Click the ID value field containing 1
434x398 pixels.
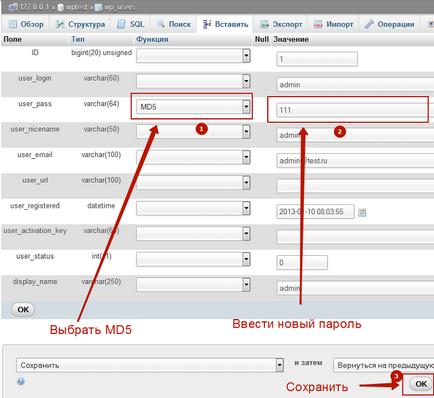317,59
